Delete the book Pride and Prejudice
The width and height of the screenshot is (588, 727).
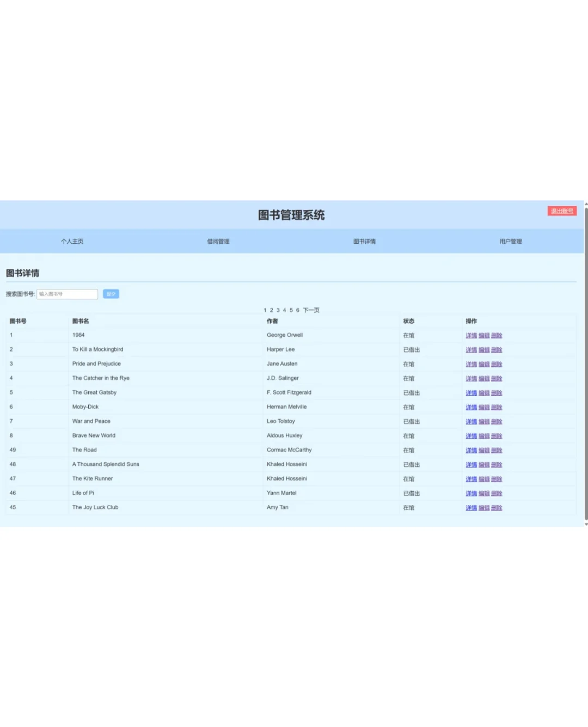coord(497,364)
